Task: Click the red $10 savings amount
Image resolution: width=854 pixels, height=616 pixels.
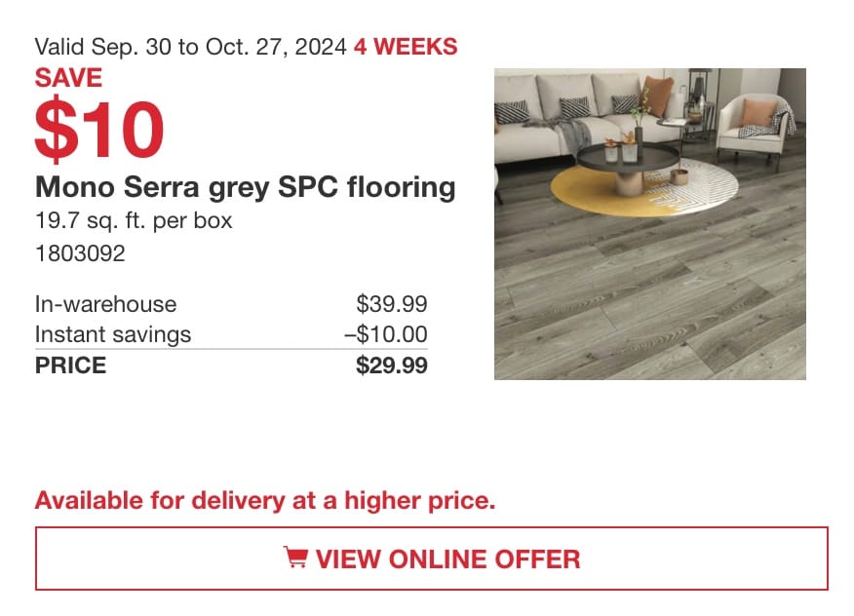Action: [99, 129]
